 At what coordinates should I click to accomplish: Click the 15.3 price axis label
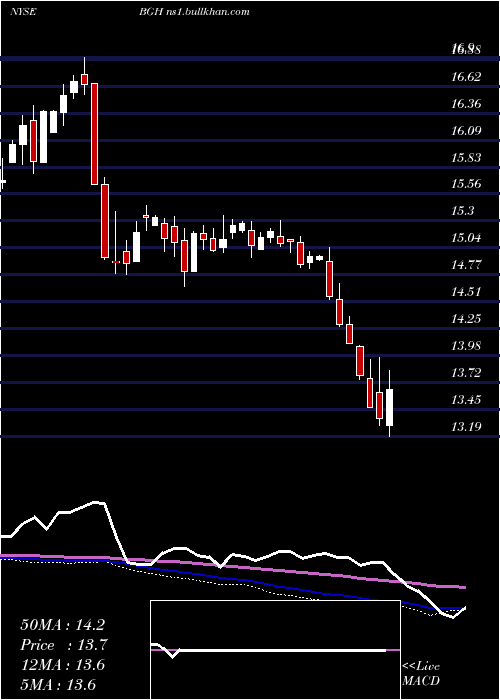tap(462, 211)
